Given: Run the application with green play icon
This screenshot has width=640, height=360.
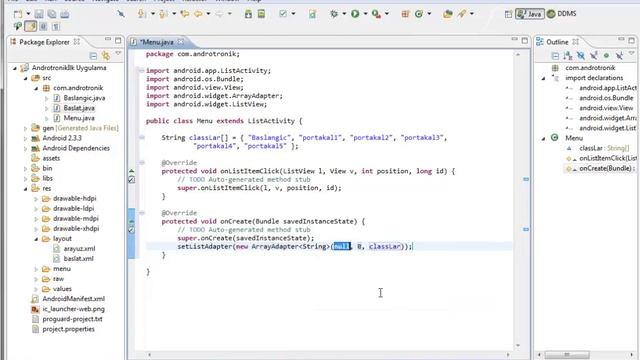Looking at the screenshot, I should pos(355,14).
